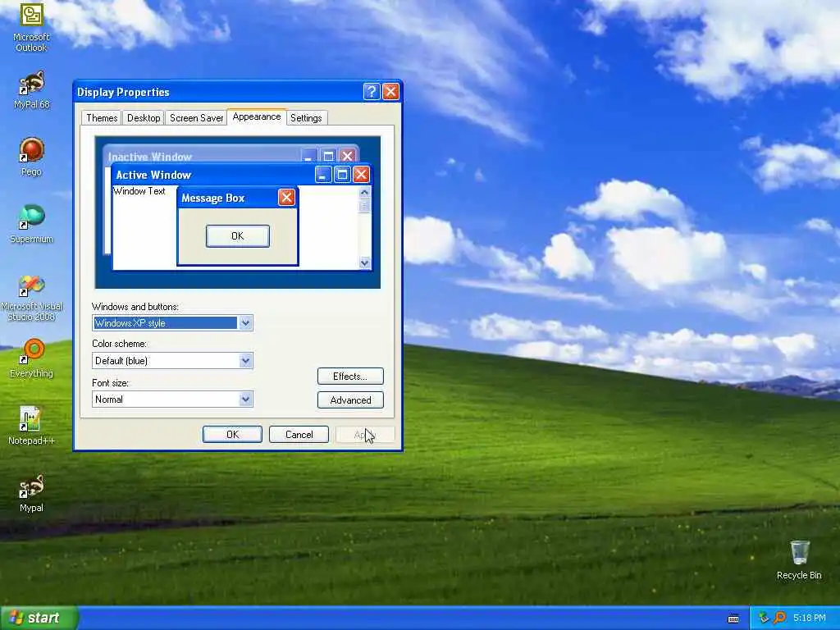Click Cancel in Display Properties

pos(299,435)
